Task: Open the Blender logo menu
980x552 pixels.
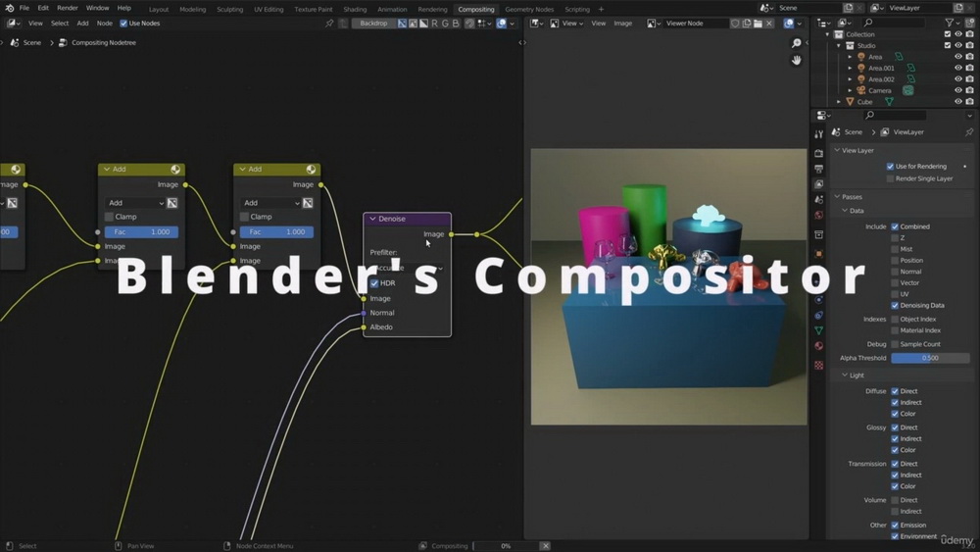Action: (x=9, y=8)
